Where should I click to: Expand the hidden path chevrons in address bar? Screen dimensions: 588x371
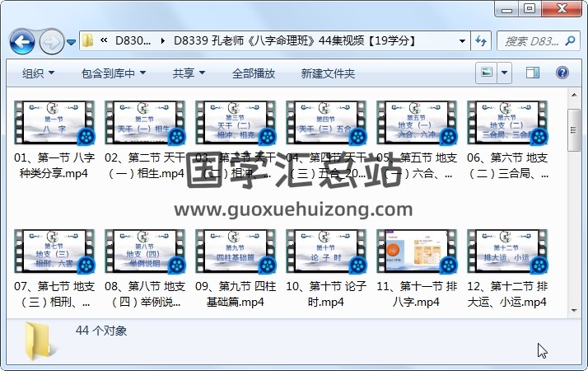(x=104, y=40)
